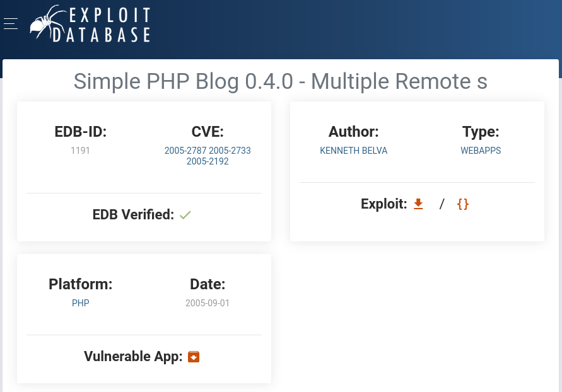Screen dimensions: 562x392
Task: Open CVE 2005-2733 reference link
Action: coord(229,151)
